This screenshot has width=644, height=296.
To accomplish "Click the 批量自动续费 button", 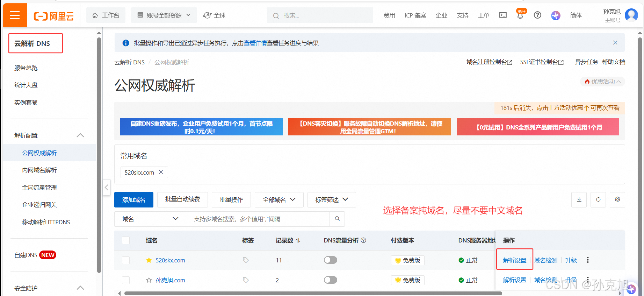I will tap(182, 199).
